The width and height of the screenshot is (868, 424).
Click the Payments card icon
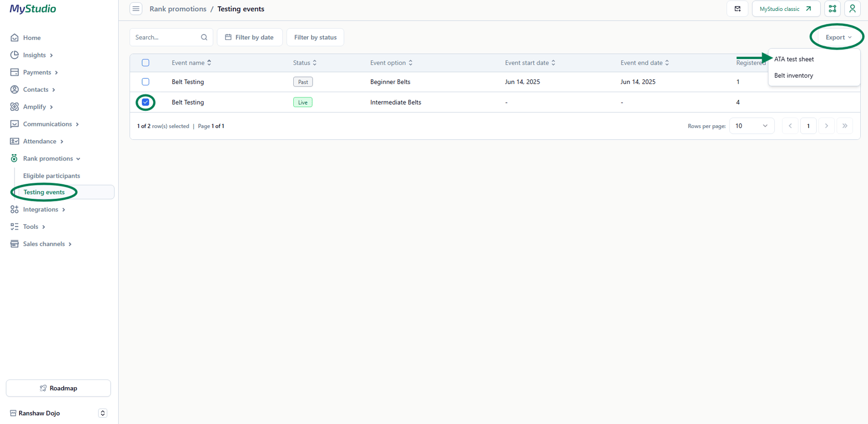point(15,72)
